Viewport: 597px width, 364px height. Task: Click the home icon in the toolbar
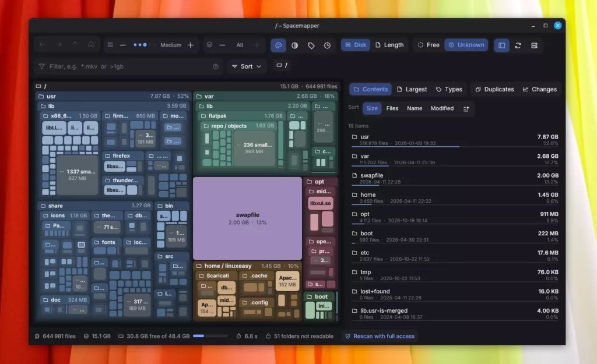click(92, 45)
